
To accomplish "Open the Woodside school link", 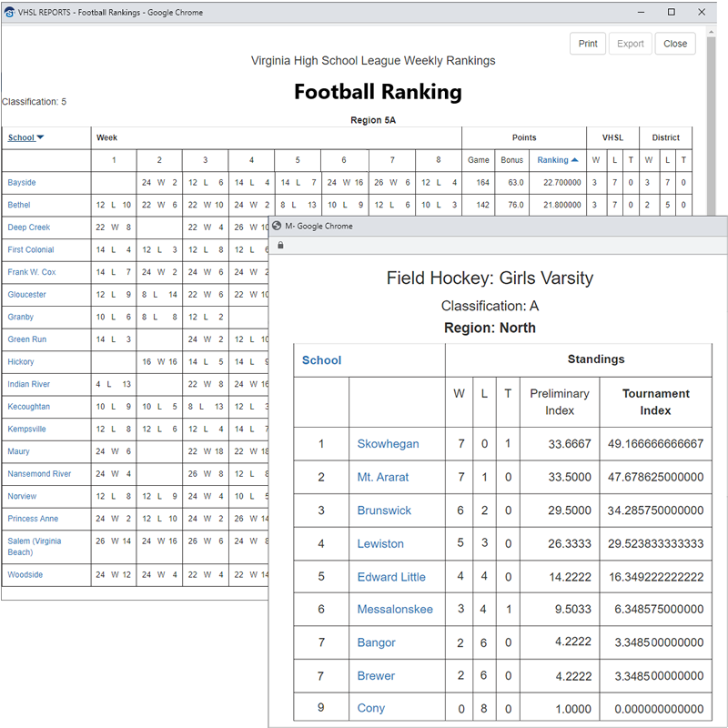I will pos(25,575).
